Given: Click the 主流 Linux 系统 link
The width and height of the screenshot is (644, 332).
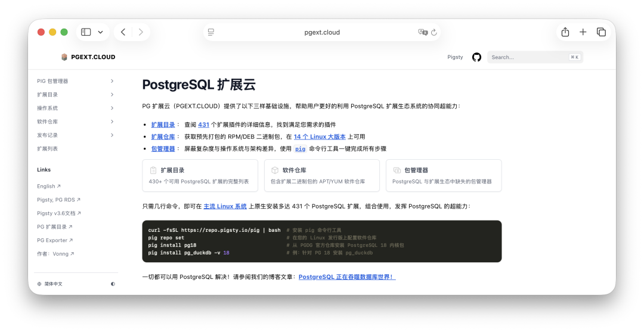Looking at the screenshot, I should 225,206.
